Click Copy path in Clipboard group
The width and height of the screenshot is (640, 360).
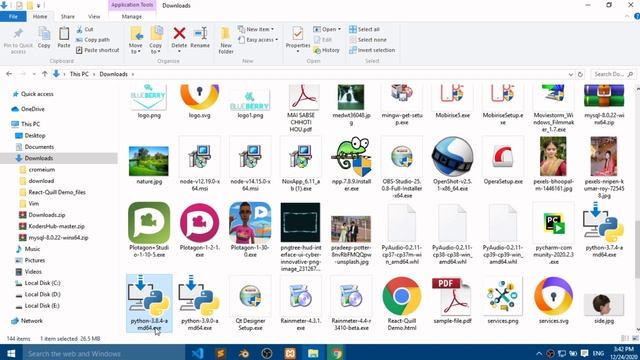(x=93, y=40)
